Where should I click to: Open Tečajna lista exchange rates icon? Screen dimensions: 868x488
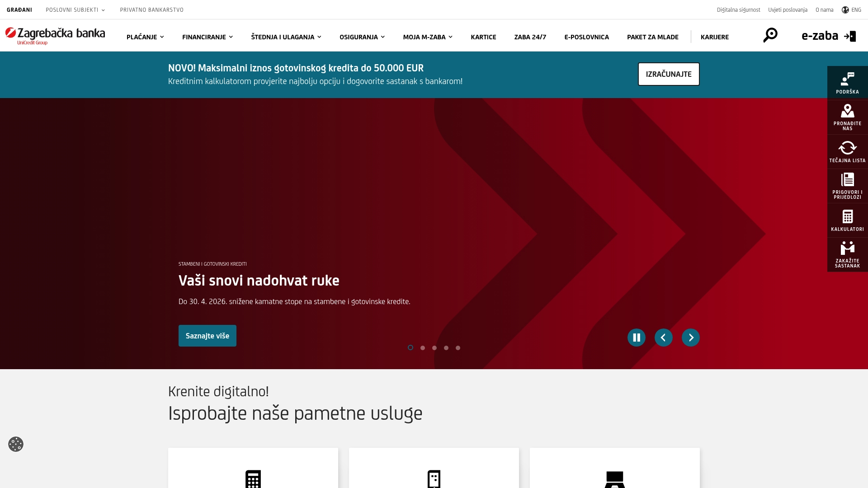click(847, 151)
